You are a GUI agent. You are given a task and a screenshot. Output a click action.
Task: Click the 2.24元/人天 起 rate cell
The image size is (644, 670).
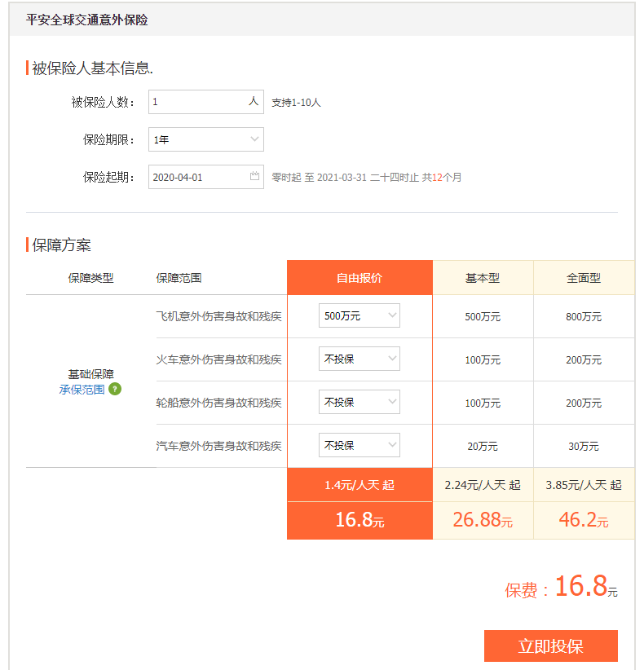pos(483,485)
